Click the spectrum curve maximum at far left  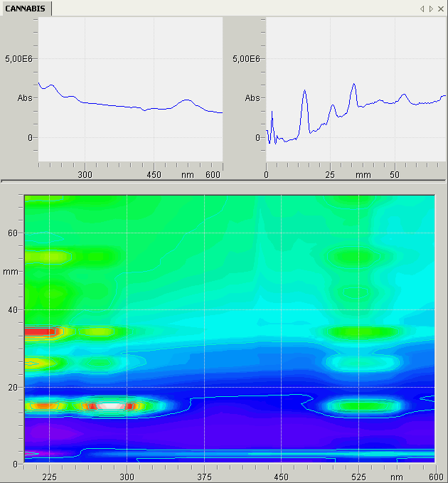tap(39, 83)
